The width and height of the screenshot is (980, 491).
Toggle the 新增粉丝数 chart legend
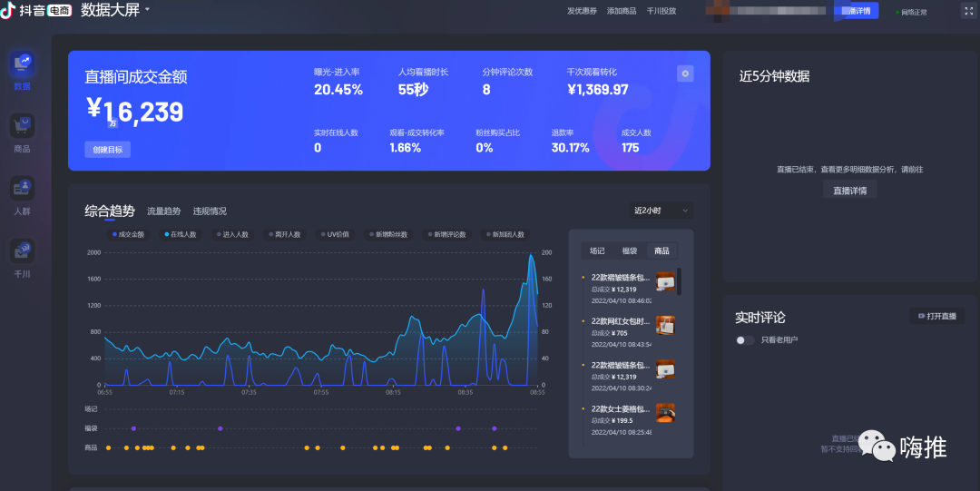[x=388, y=234]
